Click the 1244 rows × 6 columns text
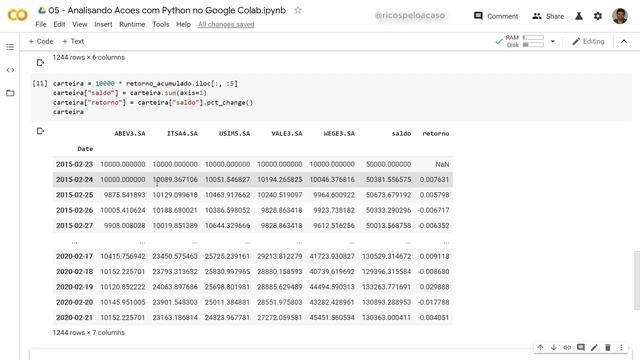Screen dimensions: 640x360 (x=89, y=58)
